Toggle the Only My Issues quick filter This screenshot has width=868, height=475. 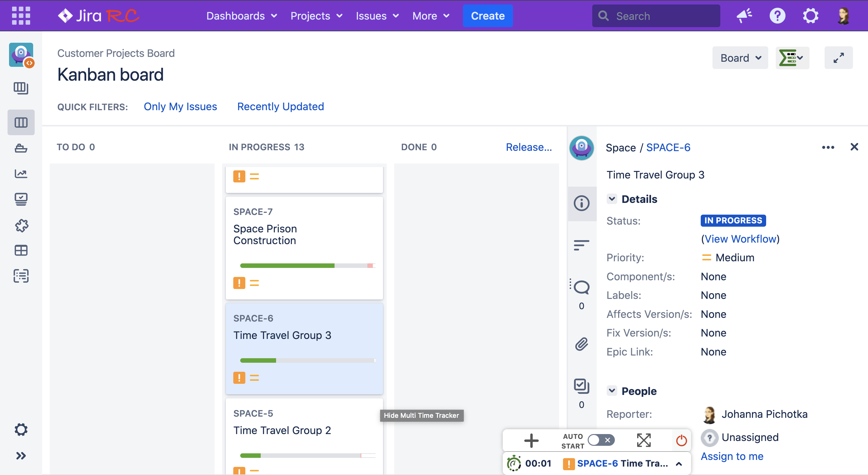pos(180,106)
